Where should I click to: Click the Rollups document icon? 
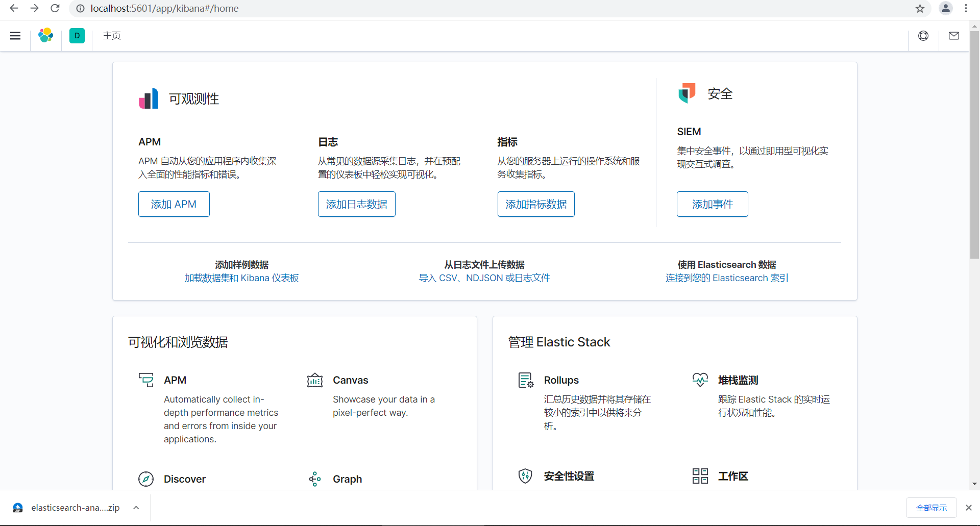[x=526, y=380]
